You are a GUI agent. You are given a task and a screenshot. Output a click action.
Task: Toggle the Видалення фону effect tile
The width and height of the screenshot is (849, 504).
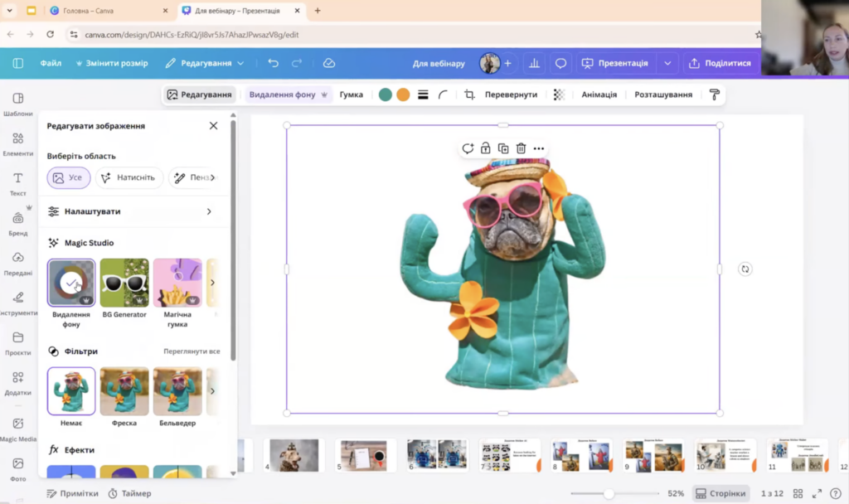pos(71,283)
